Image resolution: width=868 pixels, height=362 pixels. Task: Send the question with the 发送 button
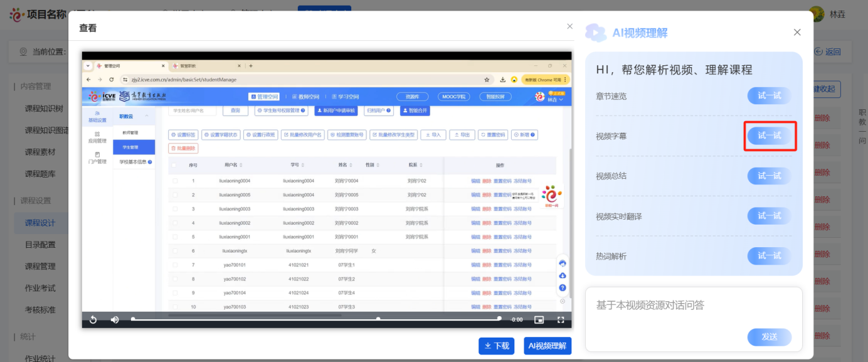click(770, 337)
